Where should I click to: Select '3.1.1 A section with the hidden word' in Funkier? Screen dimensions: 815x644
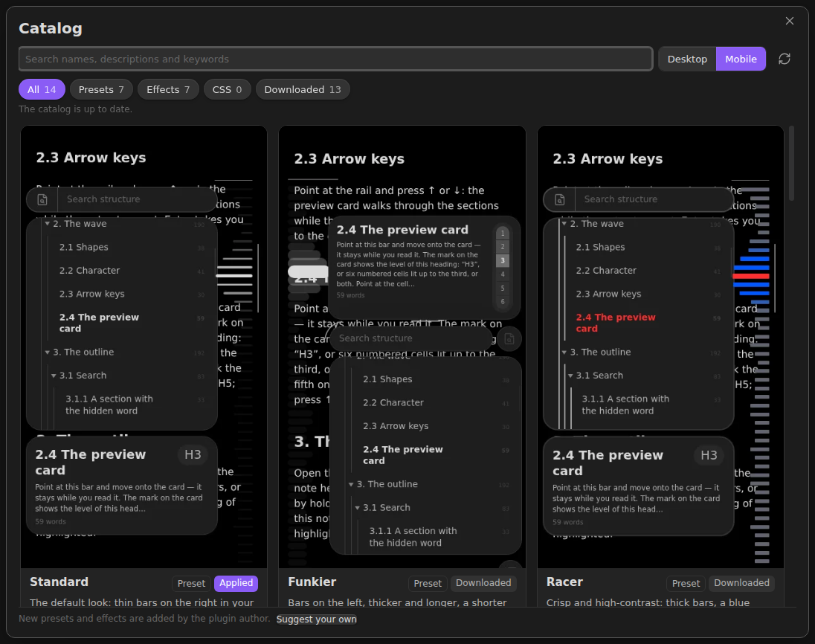pyautogui.click(x=439, y=536)
